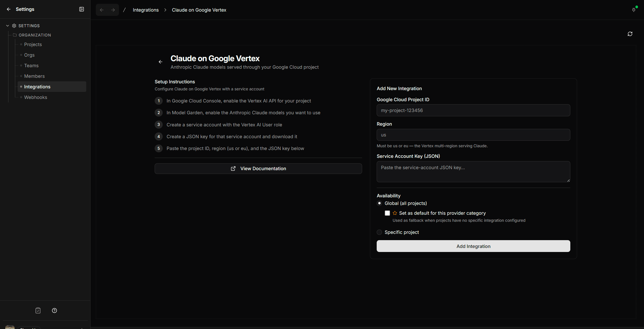Click 'Must be us or eu' hint text
644x329 pixels.
pos(432,146)
